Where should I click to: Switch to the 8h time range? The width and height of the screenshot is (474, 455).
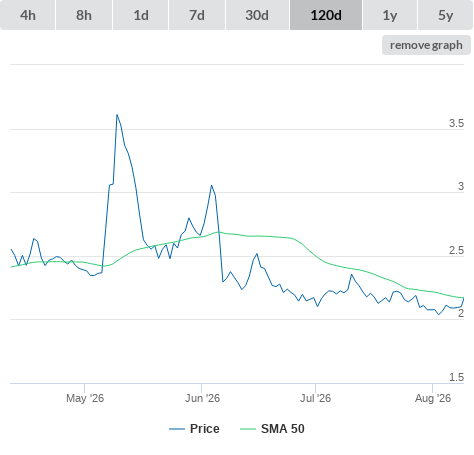click(x=84, y=15)
